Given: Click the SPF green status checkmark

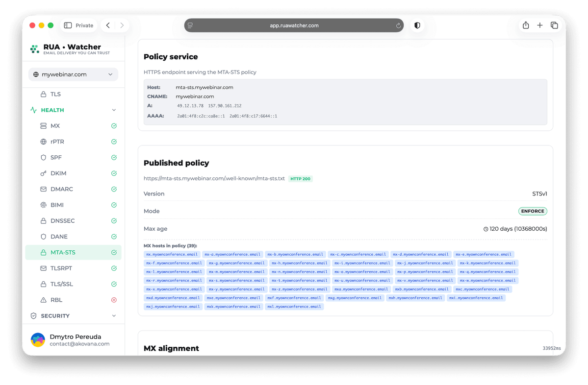Looking at the screenshot, I should coord(114,158).
